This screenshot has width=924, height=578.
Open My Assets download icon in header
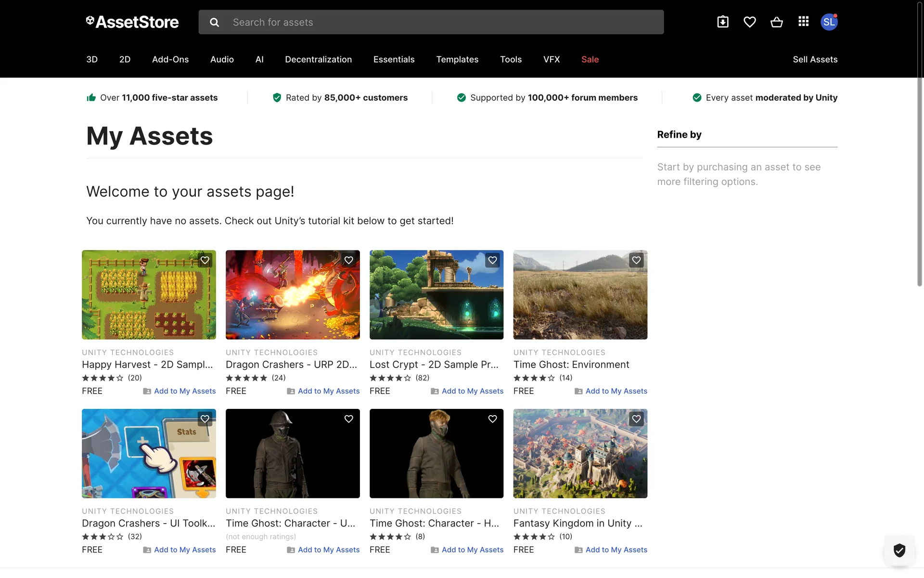722,22
